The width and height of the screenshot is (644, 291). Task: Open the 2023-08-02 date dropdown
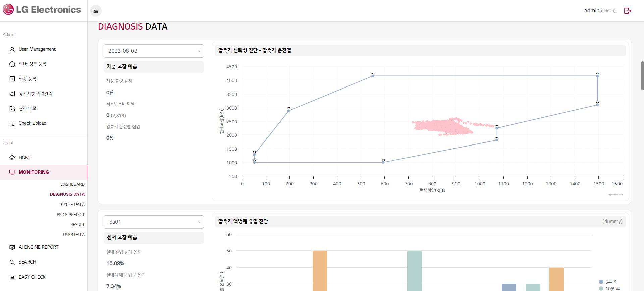[x=154, y=51]
